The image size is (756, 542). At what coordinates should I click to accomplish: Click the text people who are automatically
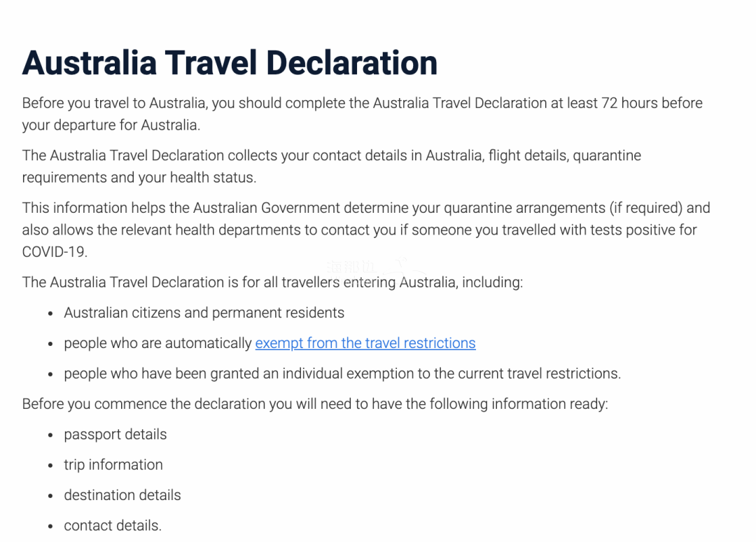(157, 343)
